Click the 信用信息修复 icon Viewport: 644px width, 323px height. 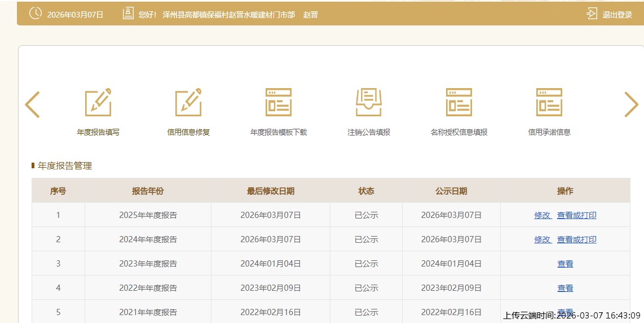pyautogui.click(x=188, y=103)
